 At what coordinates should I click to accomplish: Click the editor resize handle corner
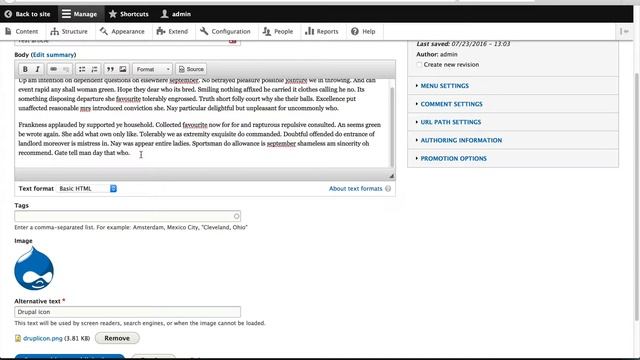[x=391, y=176]
